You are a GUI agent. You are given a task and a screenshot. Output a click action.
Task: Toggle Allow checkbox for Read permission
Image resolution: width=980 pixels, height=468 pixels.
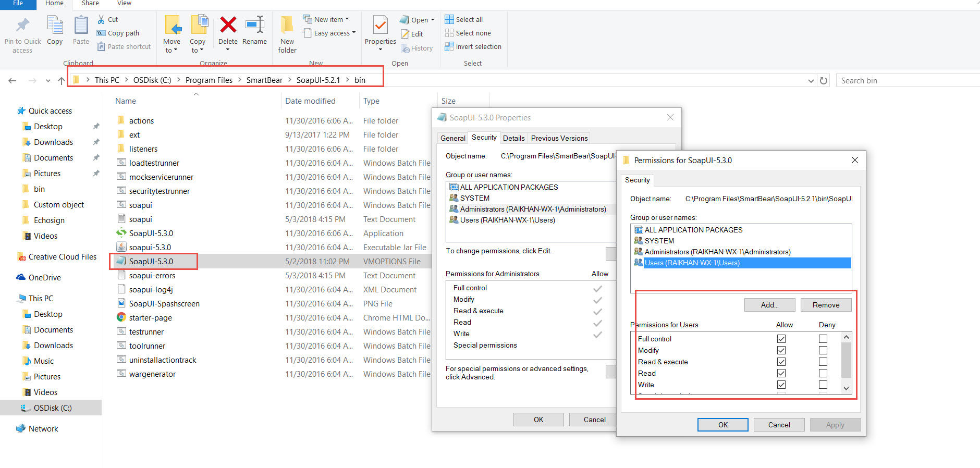(x=781, y=373)
